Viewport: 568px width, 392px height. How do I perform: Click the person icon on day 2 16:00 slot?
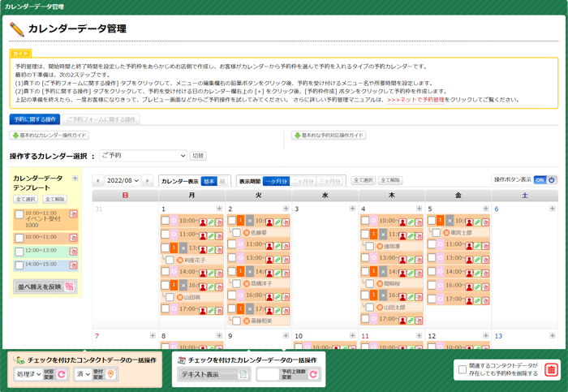(269, 297)
